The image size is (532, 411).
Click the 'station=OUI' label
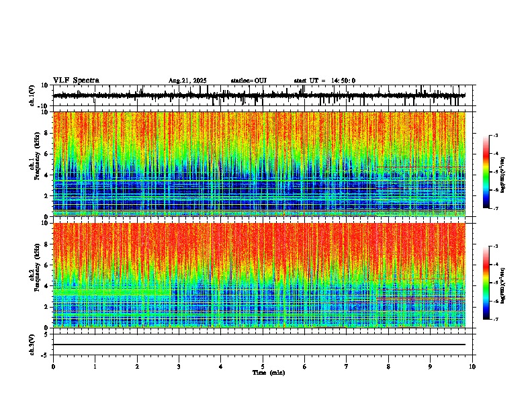coord(249,81)
